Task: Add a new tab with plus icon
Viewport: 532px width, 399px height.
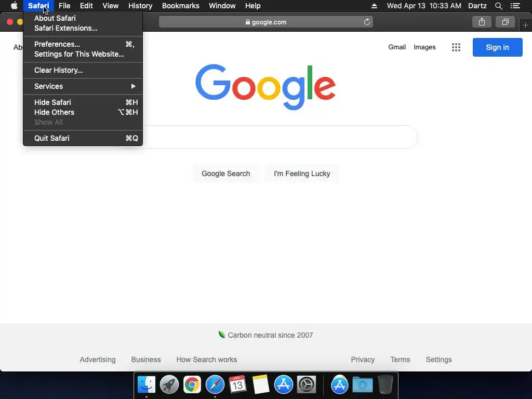Action: coord(525,25)
